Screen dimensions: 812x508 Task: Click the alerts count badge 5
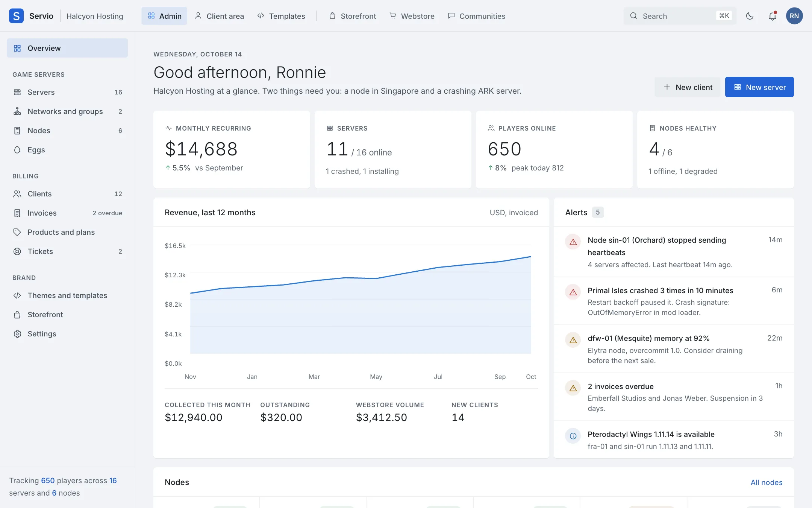(x=598, y=212)
